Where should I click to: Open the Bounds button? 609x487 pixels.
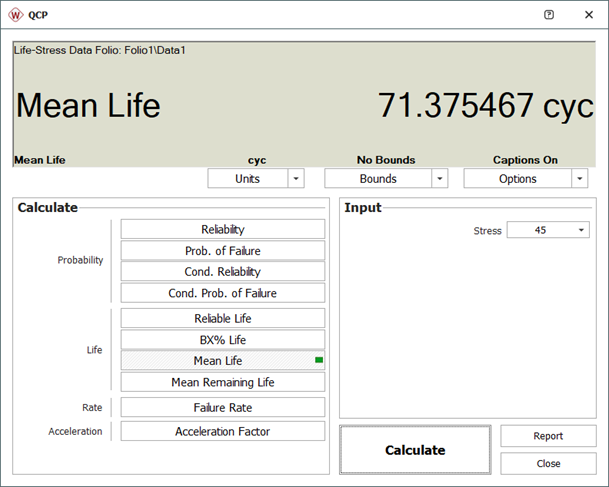tap(377, 179)
